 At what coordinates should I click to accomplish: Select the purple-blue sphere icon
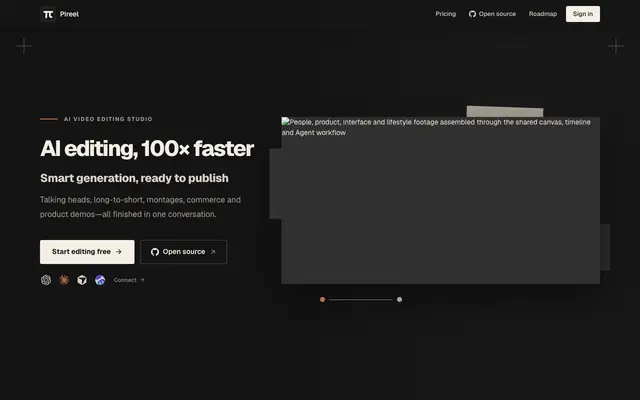click(x=100, y=280)
